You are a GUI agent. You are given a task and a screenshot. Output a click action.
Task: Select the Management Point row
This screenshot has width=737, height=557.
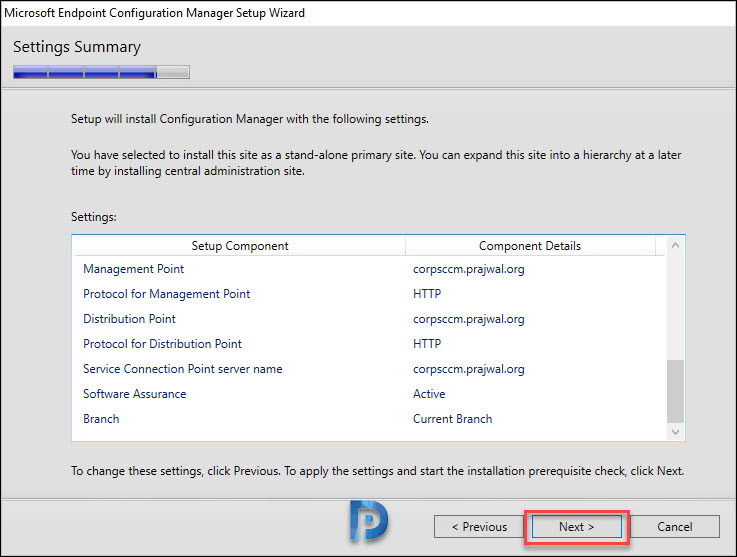369,269
